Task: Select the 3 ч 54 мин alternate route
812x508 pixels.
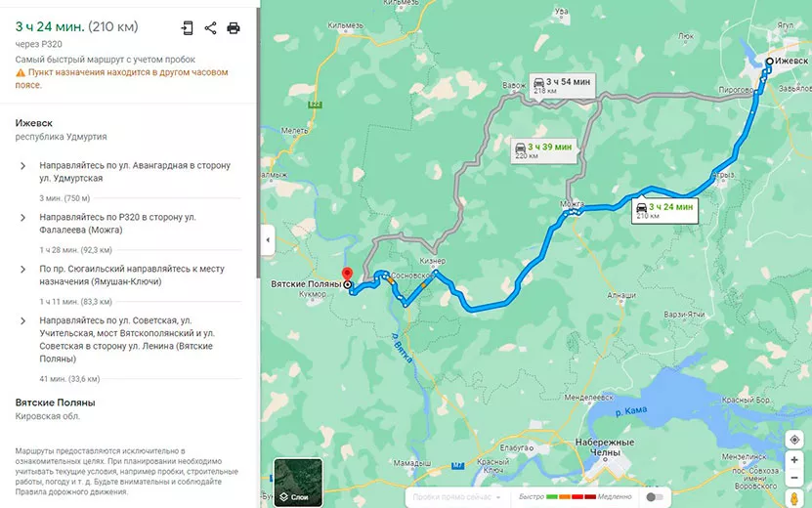Action: 562,85
